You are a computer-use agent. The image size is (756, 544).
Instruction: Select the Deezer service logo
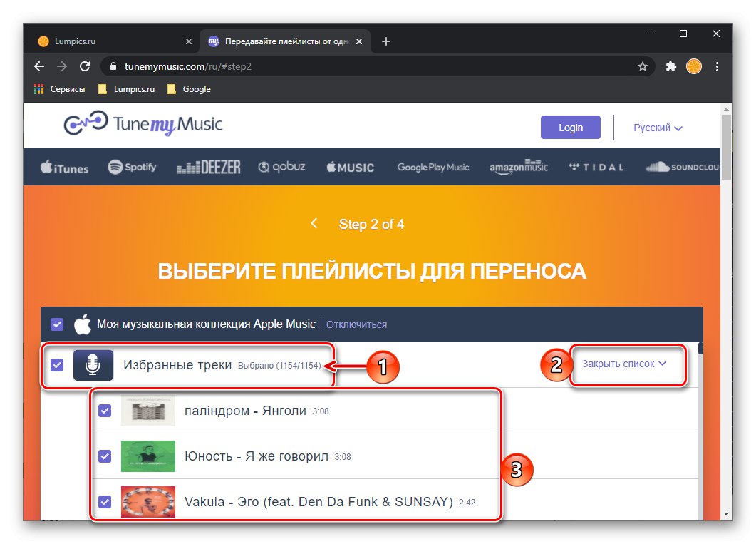pyautogui.click(x=208, y=167)
